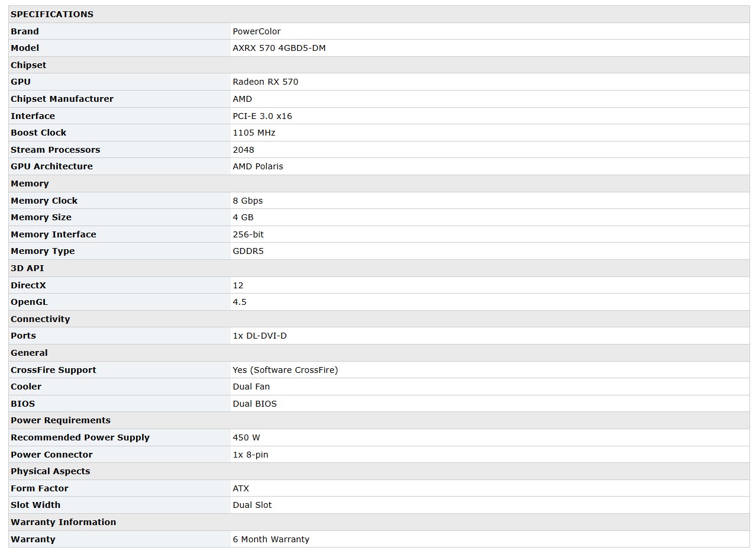756x560 pixels.
Task: Click the BIOS label
Action: (x=23, y=404)
